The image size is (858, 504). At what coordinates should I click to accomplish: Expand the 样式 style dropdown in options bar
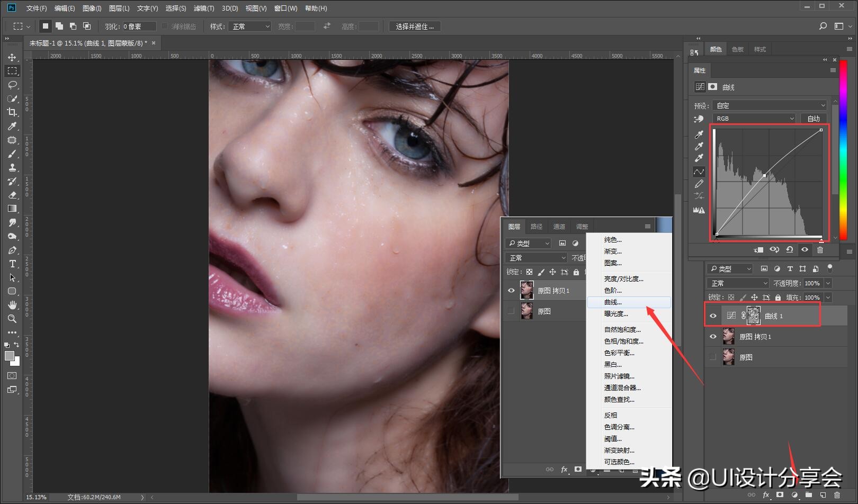250,26
